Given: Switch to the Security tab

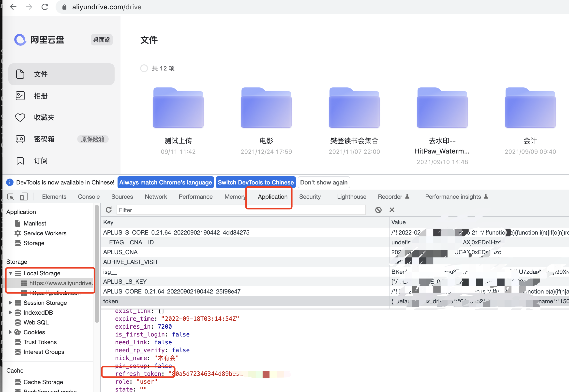Looking at the screenshot, I should [310, 197].
